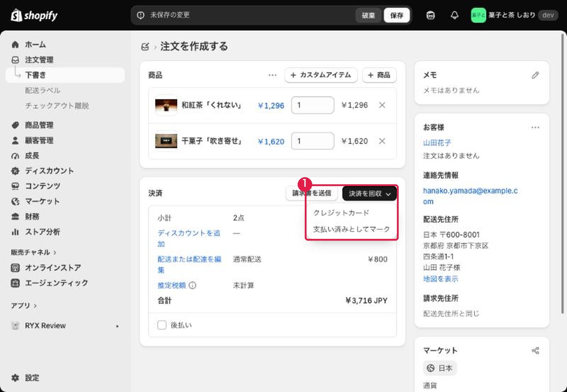Remove 和紅茶「くれない」 with the X icon

pyautogui.click(x=382, y=105)
